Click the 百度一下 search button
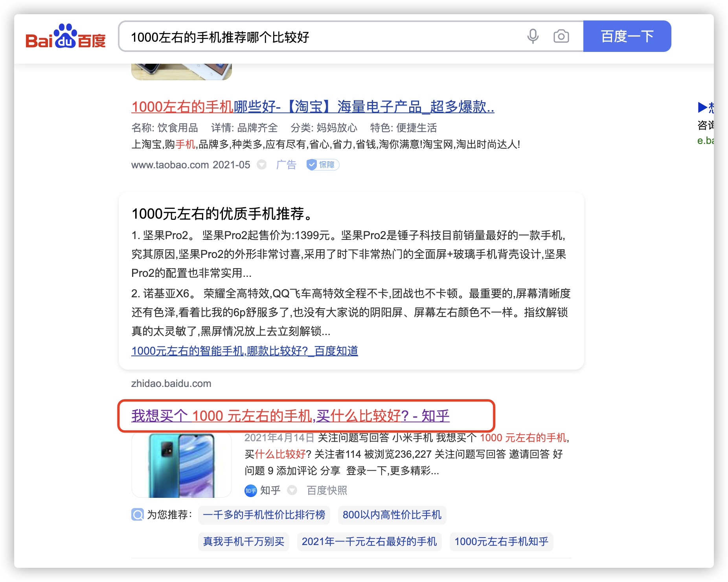Screen dimensions: 728x582 pos(627,36)
